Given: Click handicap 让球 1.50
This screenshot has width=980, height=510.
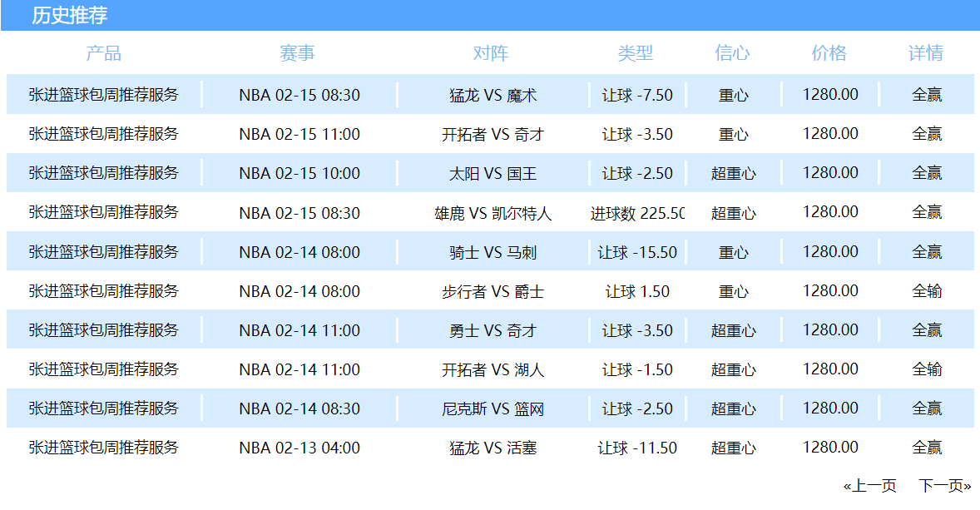Looking at the screenshot, I should pyautogui.click(x=637, y=291).
